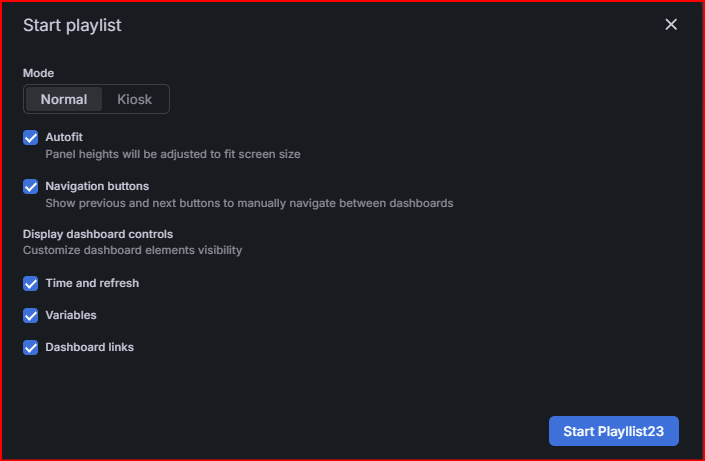Click the blue Start Playlist button
This screenshot has width=705, height=461.
614,431
